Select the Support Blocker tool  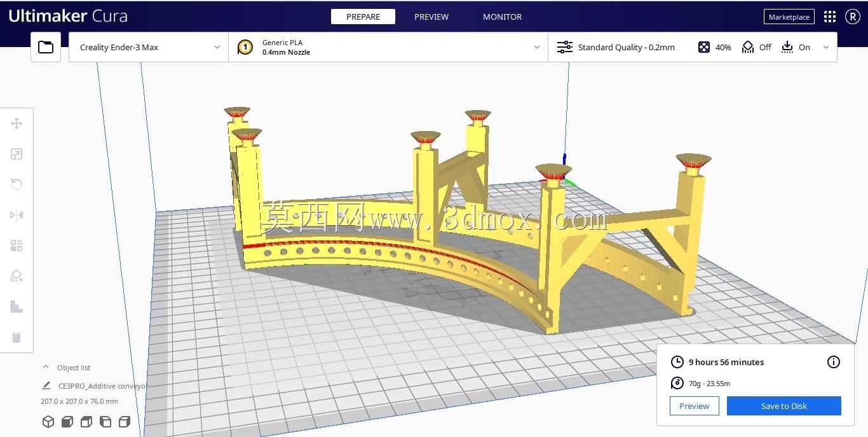pyautogui.click(x=17, y=276)
